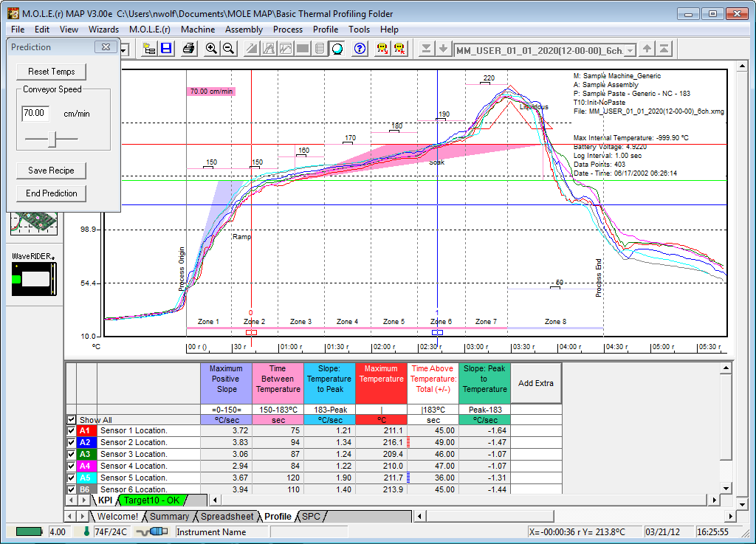Click the red zone marker handle on time axis
The width and height of the screenshot is (756, 544).
coord(251,332)
